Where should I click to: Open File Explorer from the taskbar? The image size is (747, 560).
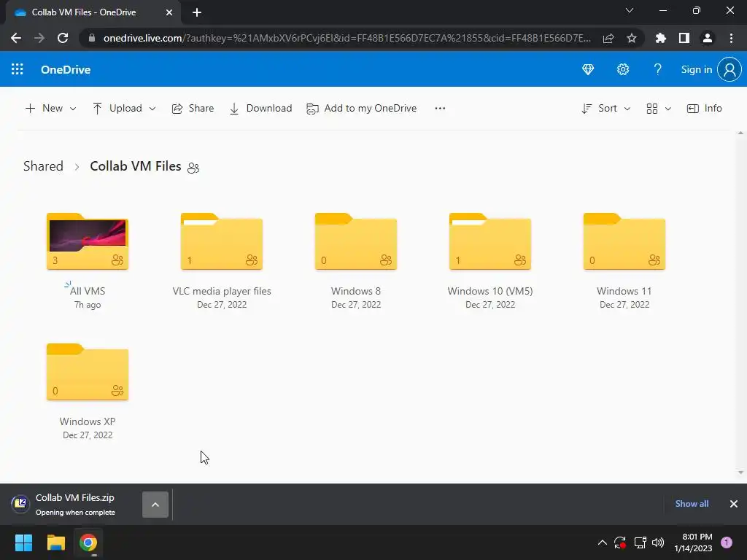click(x=55, y=542)
